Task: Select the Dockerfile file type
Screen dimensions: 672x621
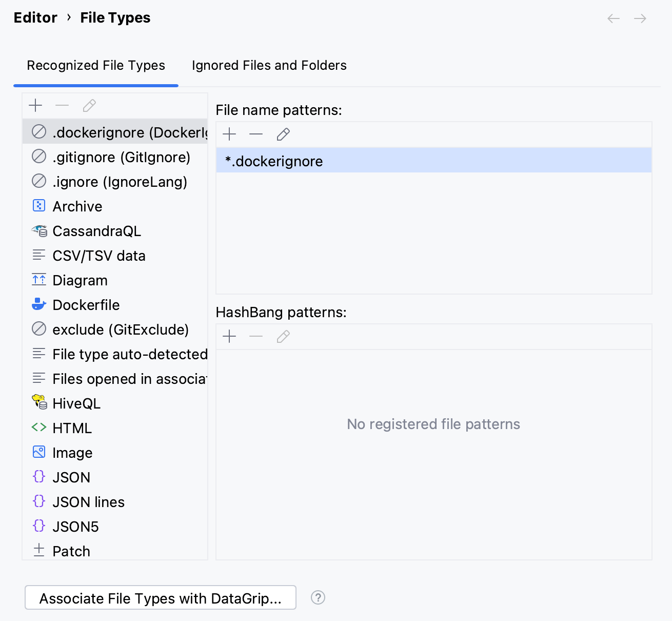Action: [86, 305]
